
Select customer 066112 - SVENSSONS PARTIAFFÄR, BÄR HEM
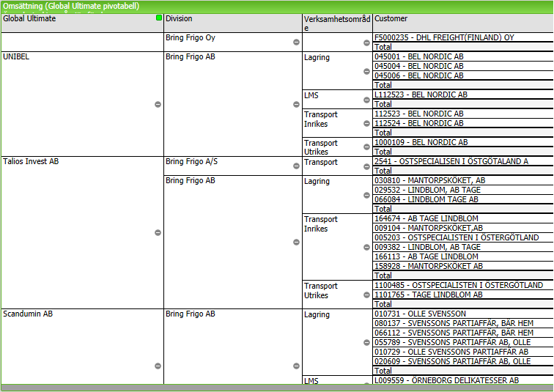463,333
